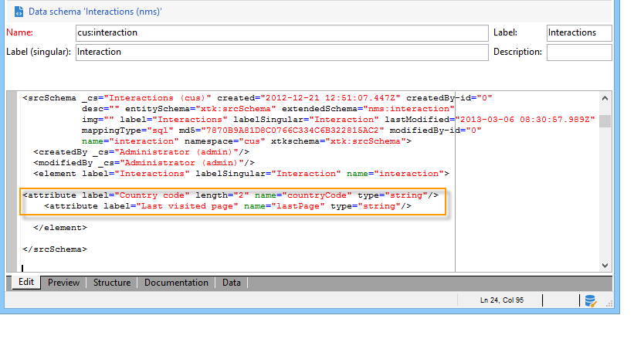The height and width of the screenshot is (339, 644).
Task: Click the element label="Interactions" line
Action: pos(242,174)
